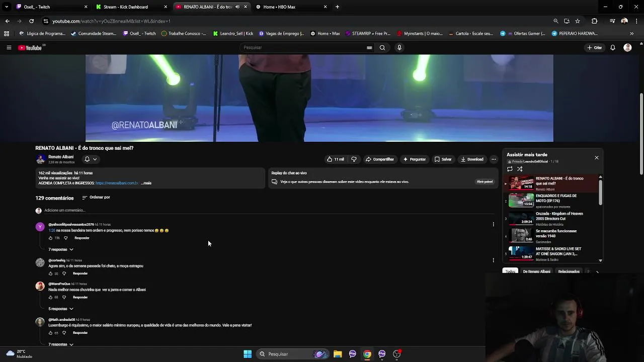Dislike the comment from @WavePraQue

tap(64, 298)
